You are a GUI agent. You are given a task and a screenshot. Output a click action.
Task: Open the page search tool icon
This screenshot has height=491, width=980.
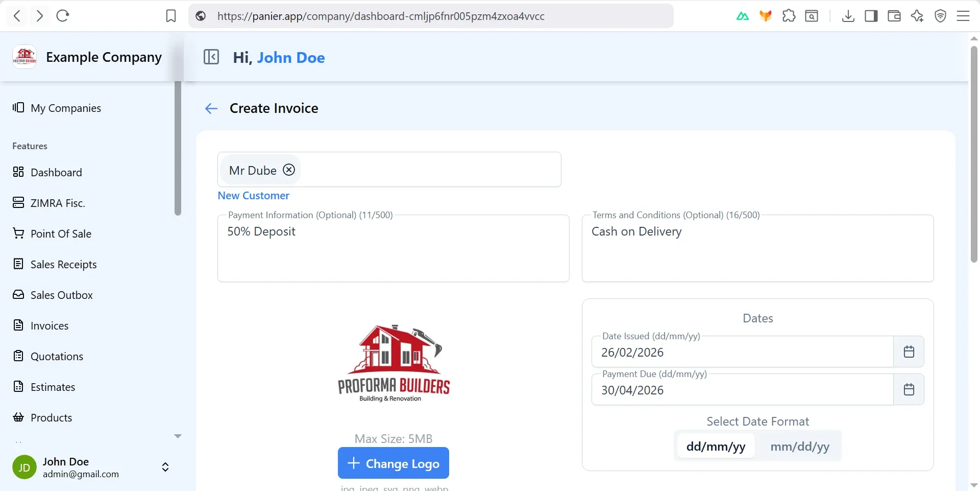812,16
